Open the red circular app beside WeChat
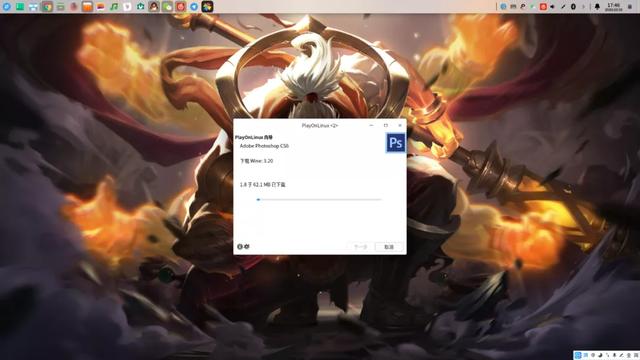 point(181,7)
